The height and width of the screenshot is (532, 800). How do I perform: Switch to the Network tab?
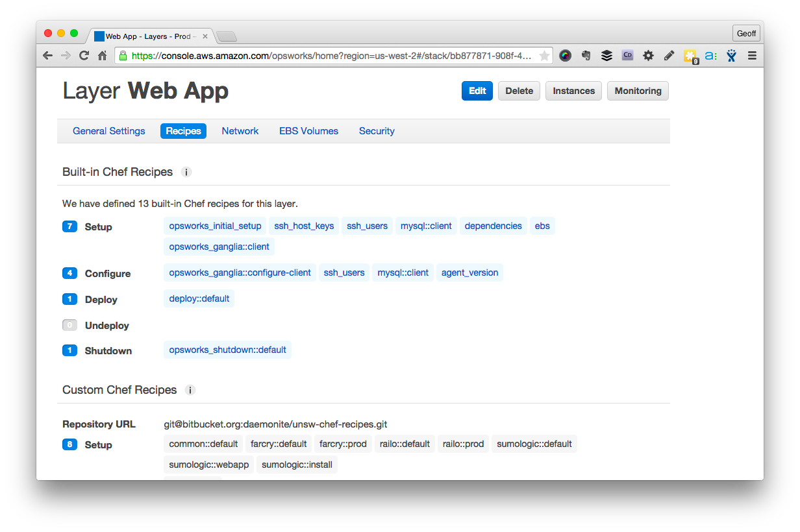click(x=240, y=131)
